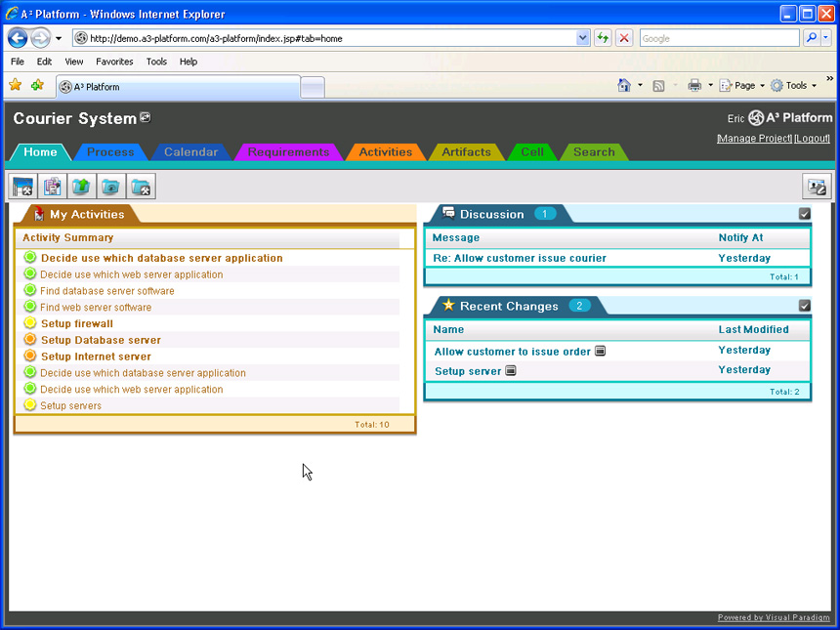The height and width of the screenshot is (630, 840).
Task: Toggle the Recent Changes panel checkbox
Action: click(x=804, y=306)
